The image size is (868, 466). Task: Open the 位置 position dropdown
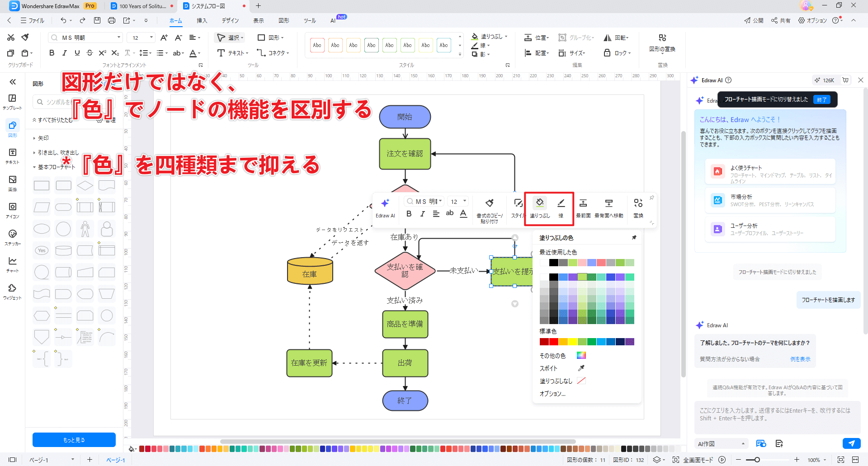(537, 38)
